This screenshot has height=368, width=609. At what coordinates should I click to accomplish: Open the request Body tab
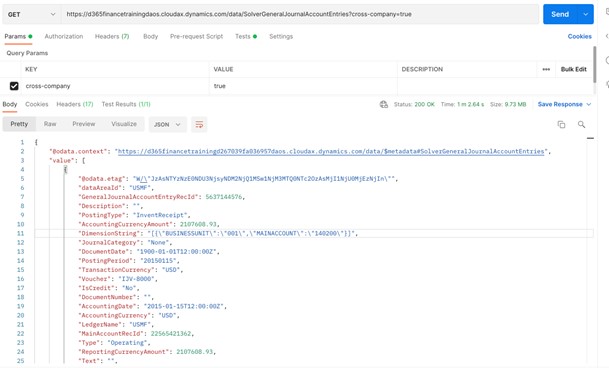pos(150,37)
